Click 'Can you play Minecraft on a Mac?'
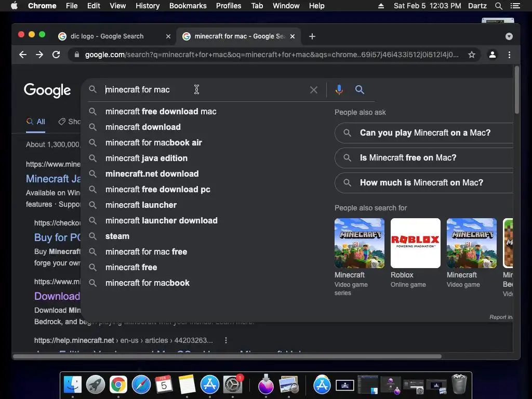 pyautogui.click(x=424, y=132)
